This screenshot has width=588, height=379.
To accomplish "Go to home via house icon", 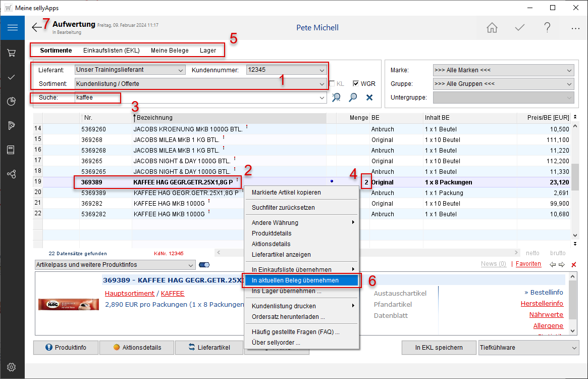I will click(x=492, y=28).
